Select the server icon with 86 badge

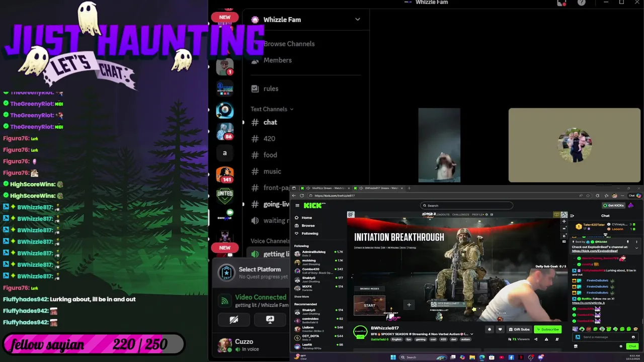224,131
